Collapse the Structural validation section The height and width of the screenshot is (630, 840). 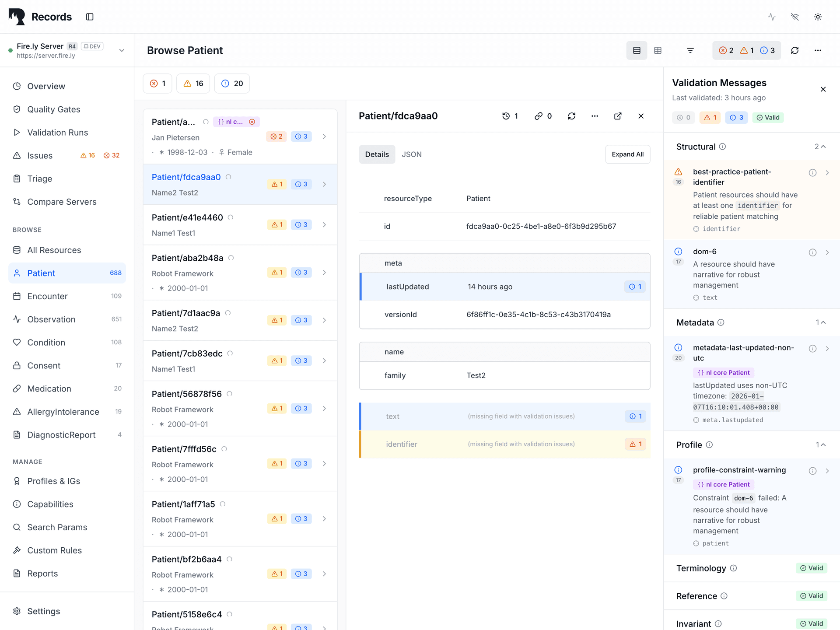(823, 147)
